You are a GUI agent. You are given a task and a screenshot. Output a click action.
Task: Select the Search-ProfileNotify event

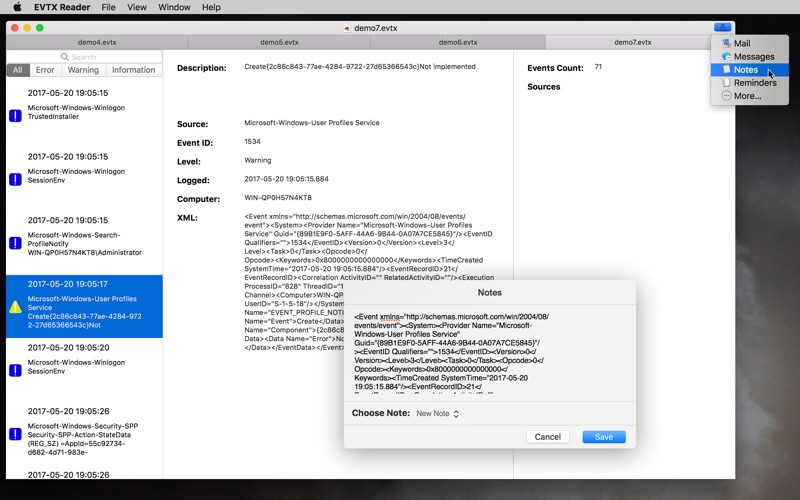(x=84, y=243)
